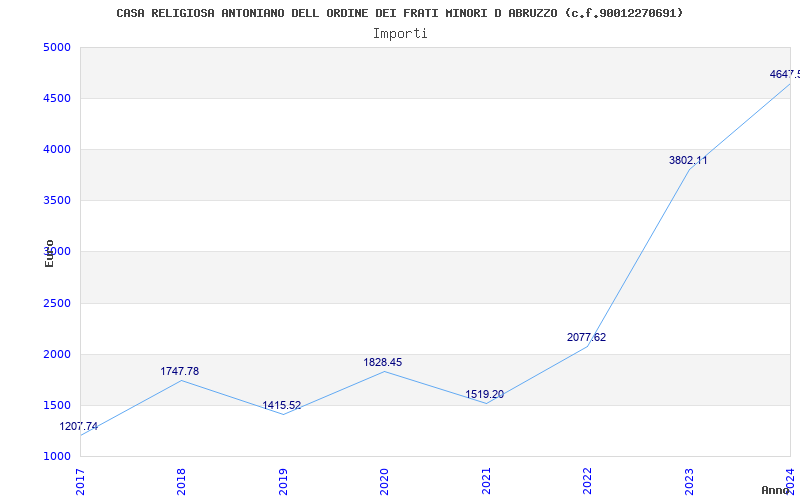Select the 2077.62 data label
Image resolution: width=800 pixels, height=500 pixels.
[586, 337]
